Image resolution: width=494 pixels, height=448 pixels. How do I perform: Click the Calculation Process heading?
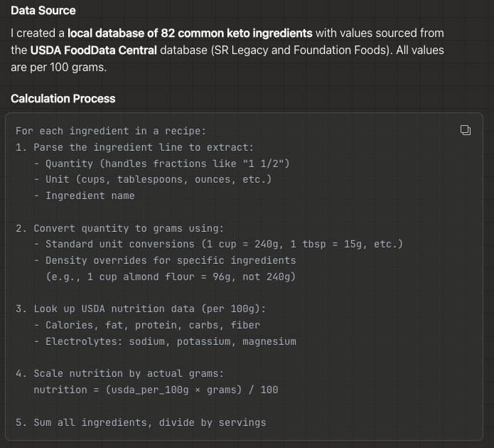[x=63, y=99]
